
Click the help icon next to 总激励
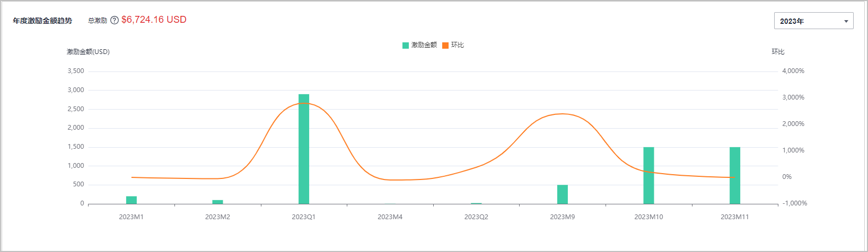point(115,21)
